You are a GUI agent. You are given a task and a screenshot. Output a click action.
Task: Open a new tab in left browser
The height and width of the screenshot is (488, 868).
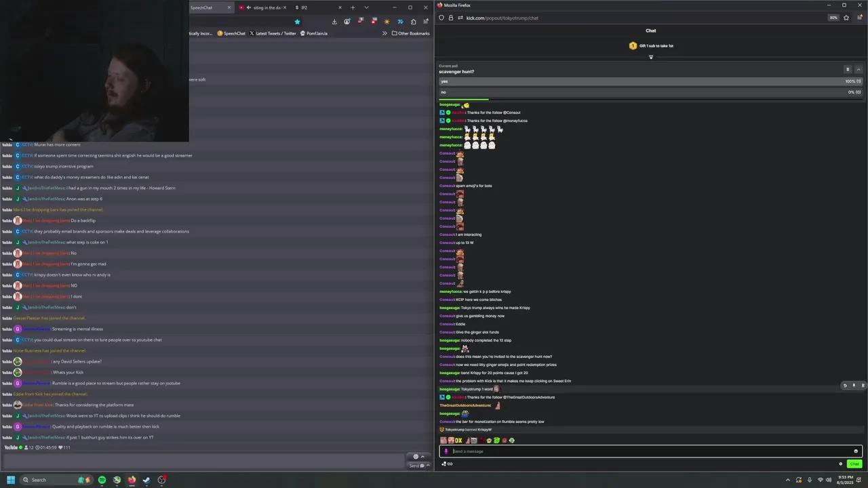pyautogui.click(x=353, y=7)
